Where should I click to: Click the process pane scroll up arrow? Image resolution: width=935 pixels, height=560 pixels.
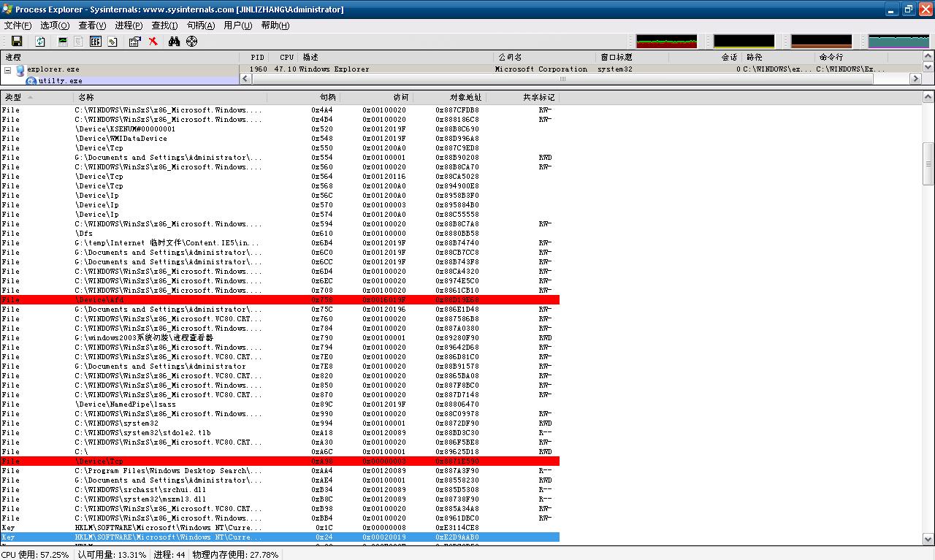(x=928, y=56)
